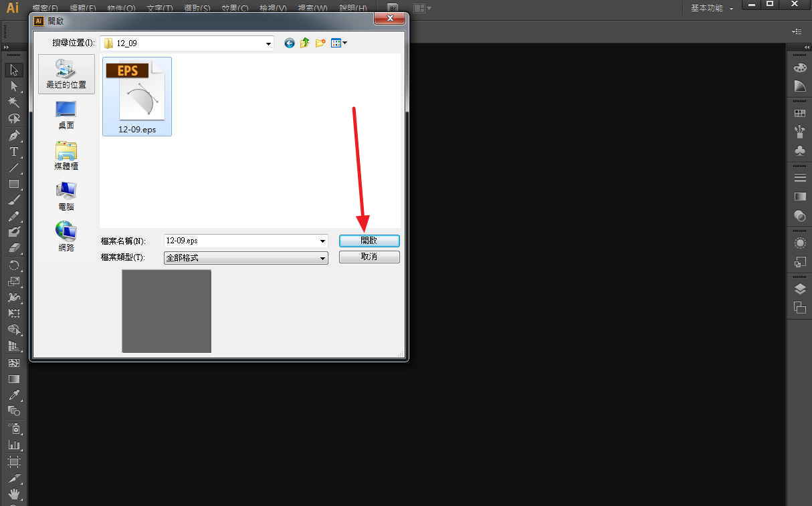Select the 12-09.eps file thumbnail
This screenshot has width=812, height=506.
[137, 96]
